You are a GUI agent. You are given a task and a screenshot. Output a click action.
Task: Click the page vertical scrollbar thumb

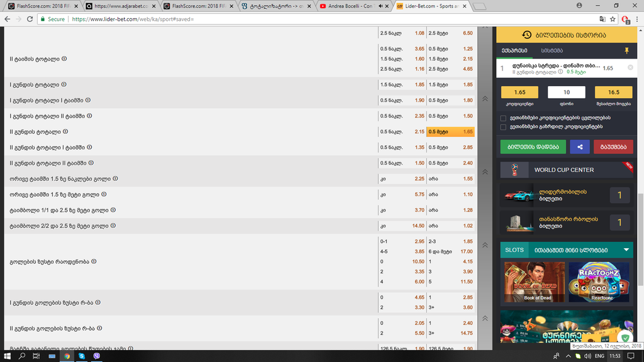click(x=641, y=239)
